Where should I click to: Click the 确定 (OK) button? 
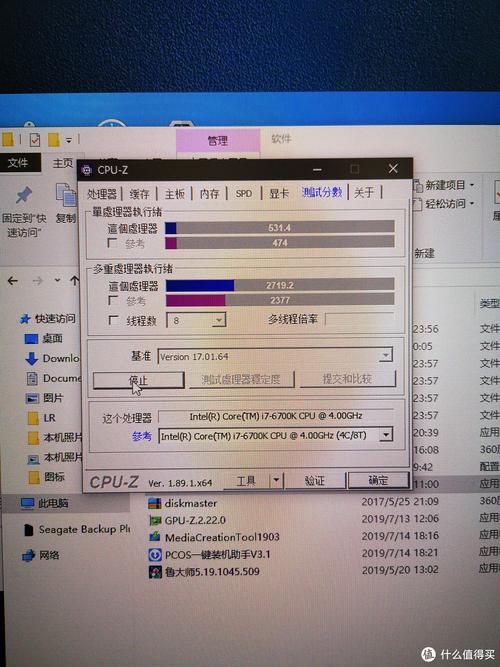[x=378, y=480]
